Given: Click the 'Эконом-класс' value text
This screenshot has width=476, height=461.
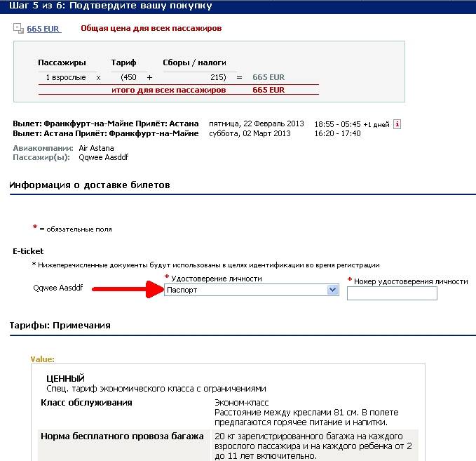Looking at the screenshot, I should pos(242,403).
